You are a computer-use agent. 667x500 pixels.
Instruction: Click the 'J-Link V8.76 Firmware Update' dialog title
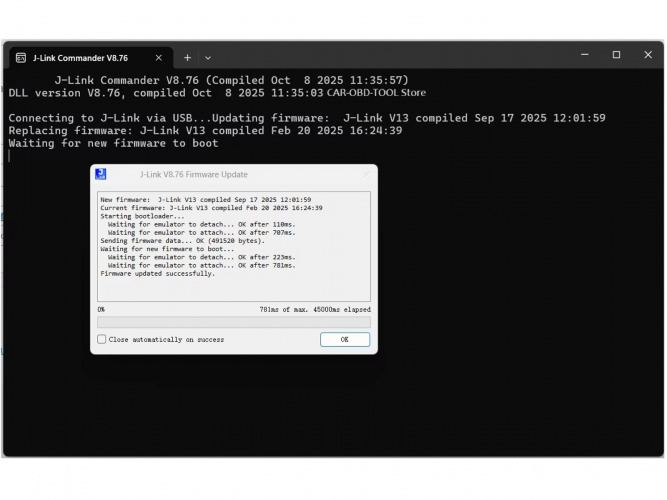[x=194, y=174]
